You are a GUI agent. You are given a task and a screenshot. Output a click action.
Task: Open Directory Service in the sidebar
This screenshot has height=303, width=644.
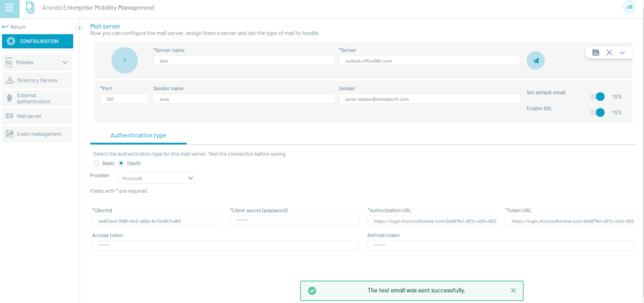click(37, 80)
